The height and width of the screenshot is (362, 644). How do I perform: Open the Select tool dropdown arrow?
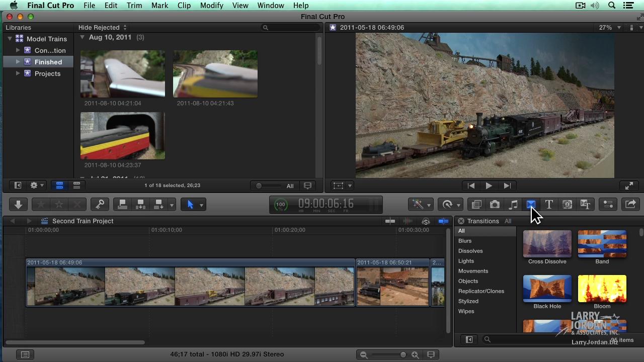pos(201,205)
